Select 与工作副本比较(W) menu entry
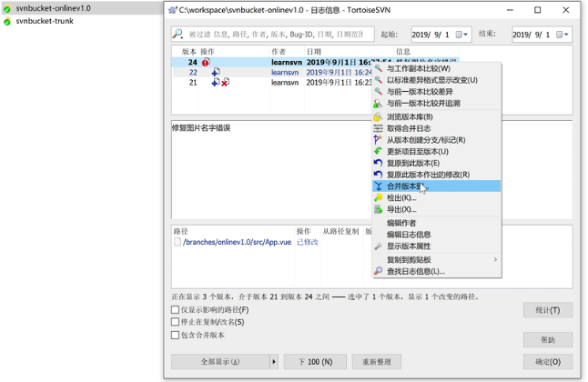The width and height of the screenshot is (588, 382). [437, 68]
